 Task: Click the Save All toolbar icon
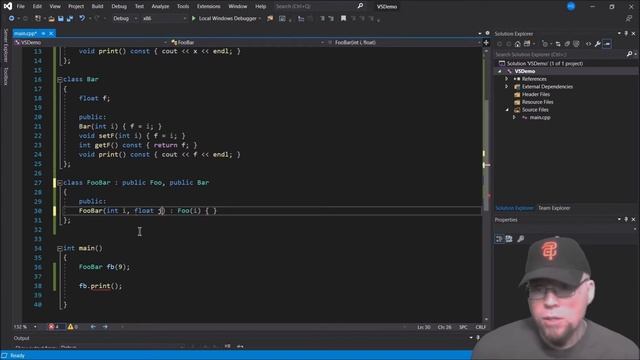click(69, 18)
